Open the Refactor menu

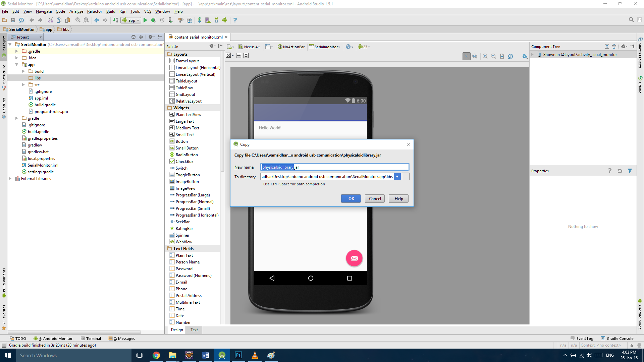click(94, 11)
